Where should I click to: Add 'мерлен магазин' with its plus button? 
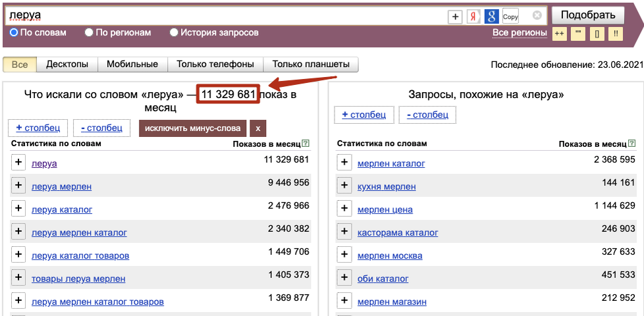tap(344, 300)
